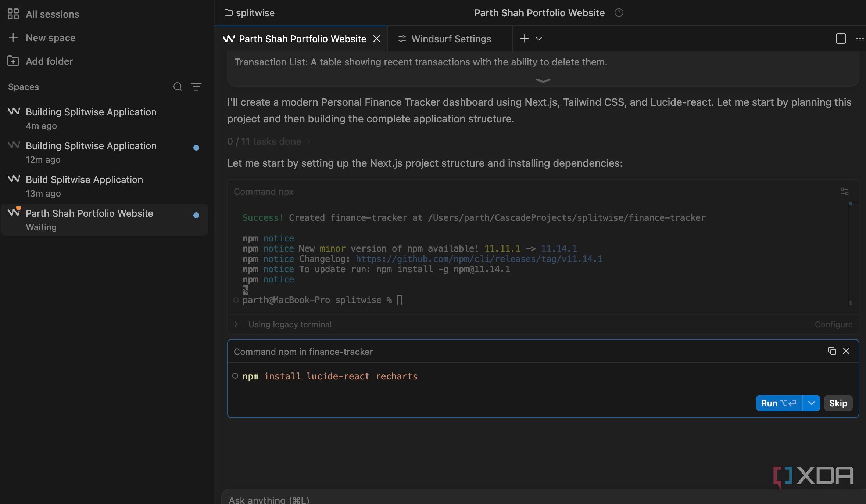Select Parth Shah Portfolio Website waiting session
The image size is (866, 504).
pos(104,220)
